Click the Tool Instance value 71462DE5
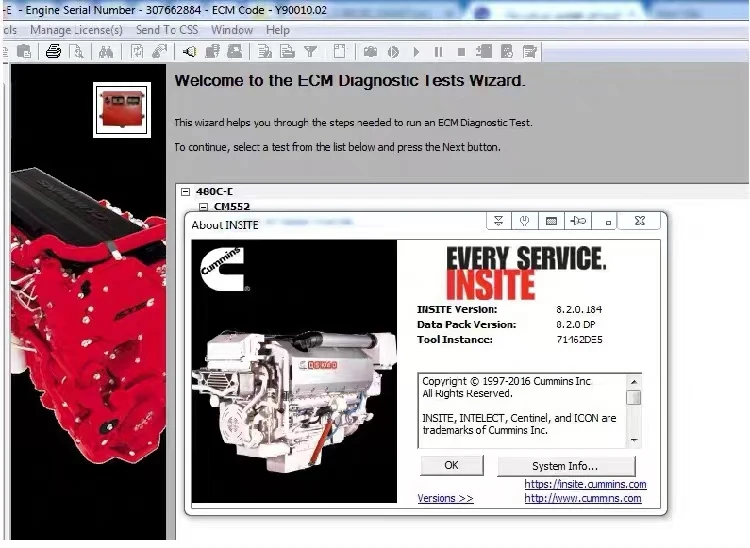750x548 pixels. [579, 340]
